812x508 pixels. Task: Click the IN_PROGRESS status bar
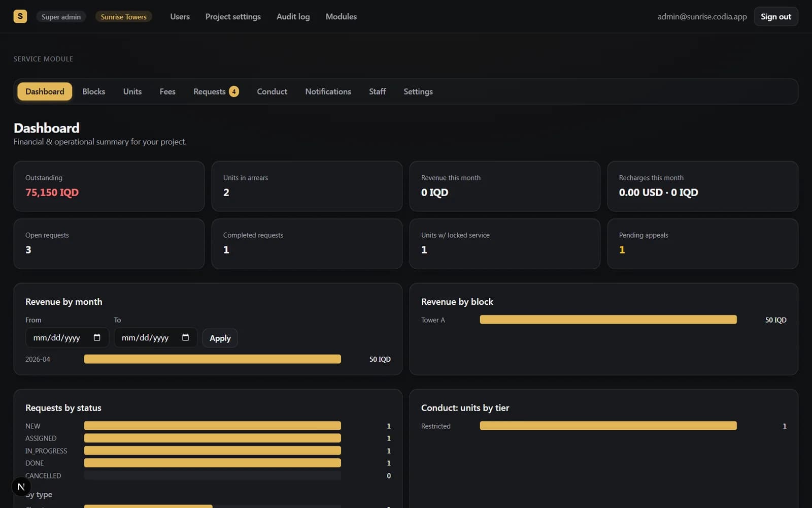coord(213,451)
